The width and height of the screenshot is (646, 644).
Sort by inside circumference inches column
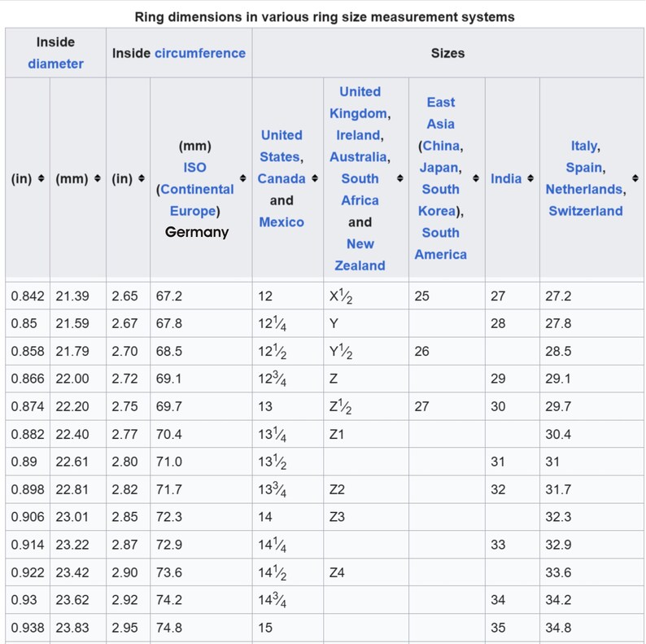[142, 178]
